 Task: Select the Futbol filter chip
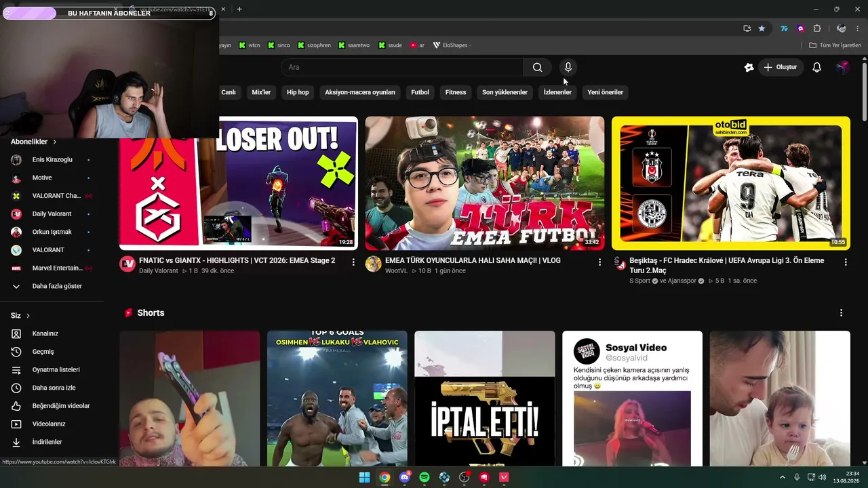point(420,92)
